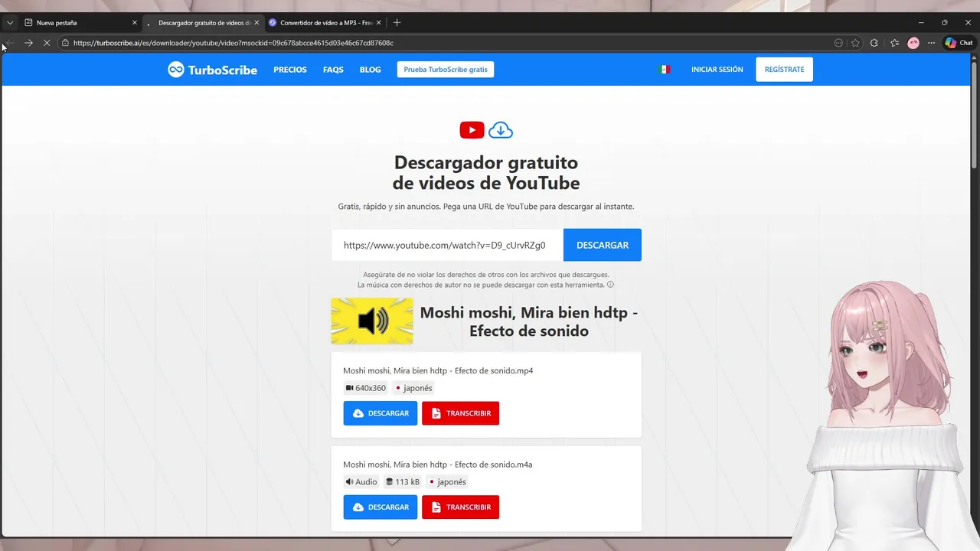980x551 pixels.
Task: Open the FAQS page
Action: [333, 70]
